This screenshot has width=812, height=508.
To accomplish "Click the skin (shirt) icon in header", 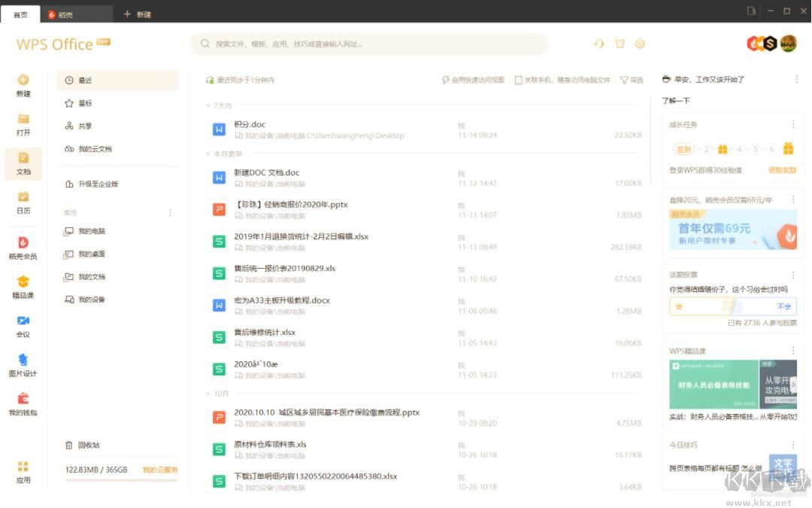I will 620,44.
